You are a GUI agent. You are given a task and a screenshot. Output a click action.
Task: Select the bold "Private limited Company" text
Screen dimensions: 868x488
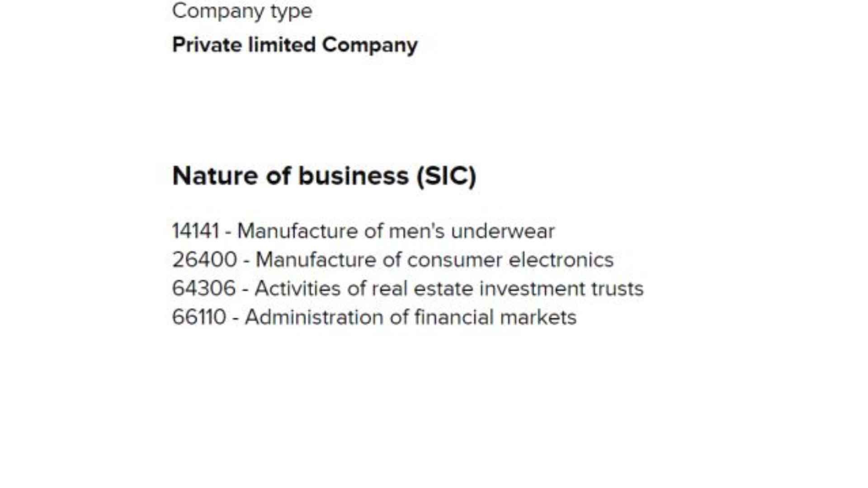295,45
